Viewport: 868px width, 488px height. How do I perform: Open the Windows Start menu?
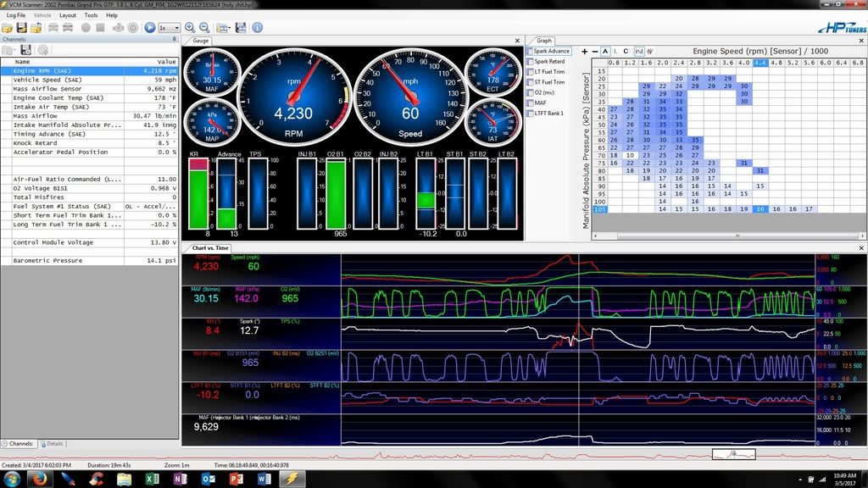coord(12,478)
